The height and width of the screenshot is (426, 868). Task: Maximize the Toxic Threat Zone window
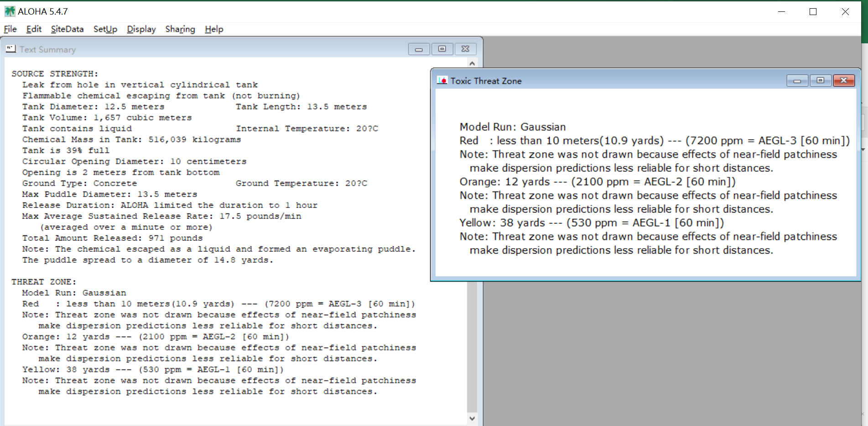(x=820, y=81)
